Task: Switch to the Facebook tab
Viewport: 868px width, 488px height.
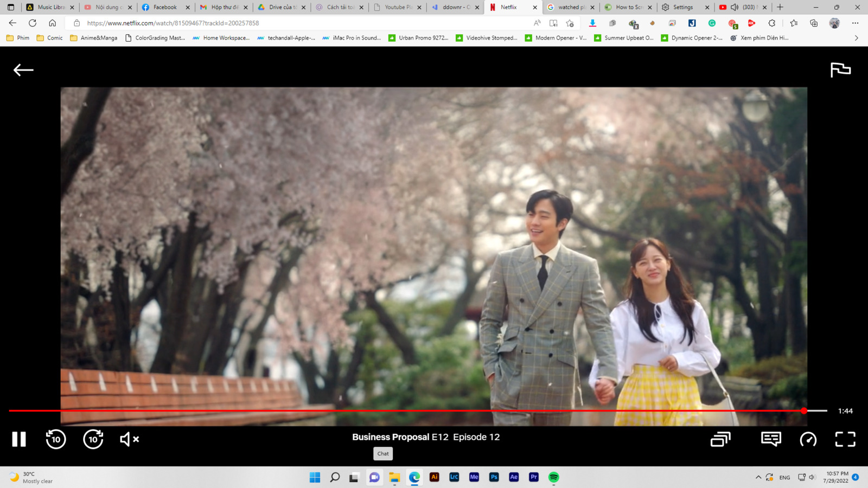Action: tap(165, 7)
